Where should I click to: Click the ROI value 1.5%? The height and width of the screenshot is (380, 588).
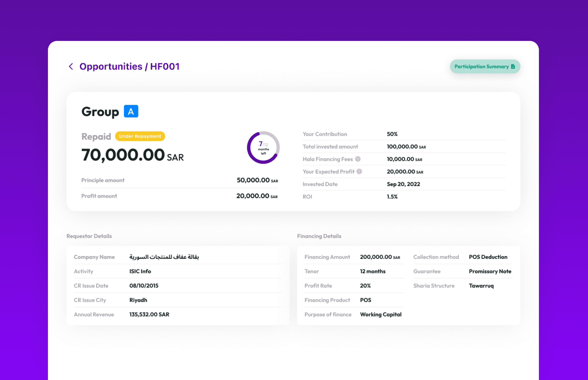click(392, 197)
